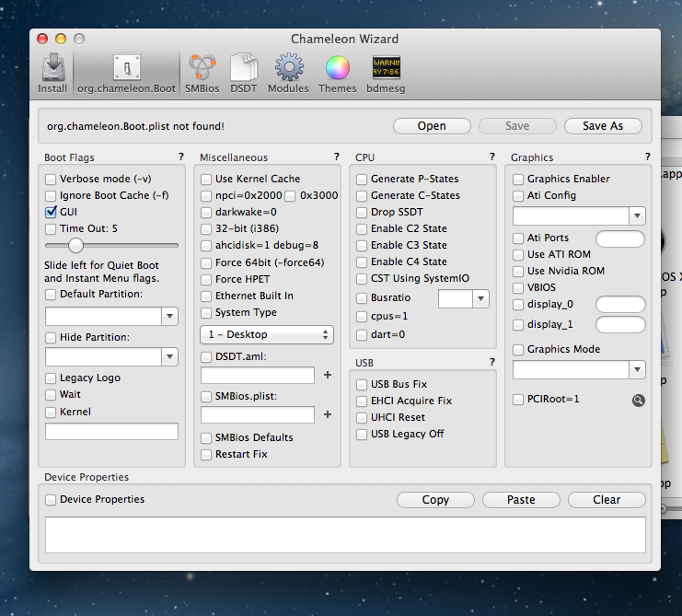The width and height of the screenshot is (682, 616).
Task: Expand the Graphics Mode dropdown
Action: (x=637, y=369)
